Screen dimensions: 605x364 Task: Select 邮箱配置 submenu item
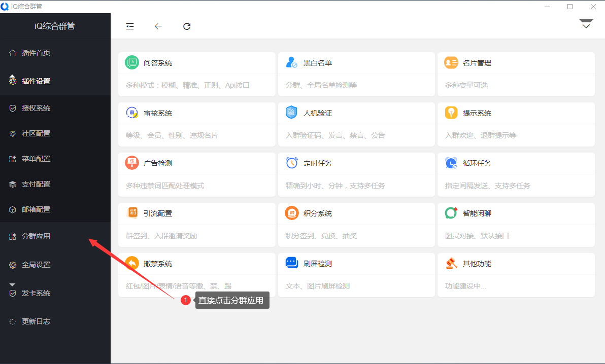pos(55,209)
